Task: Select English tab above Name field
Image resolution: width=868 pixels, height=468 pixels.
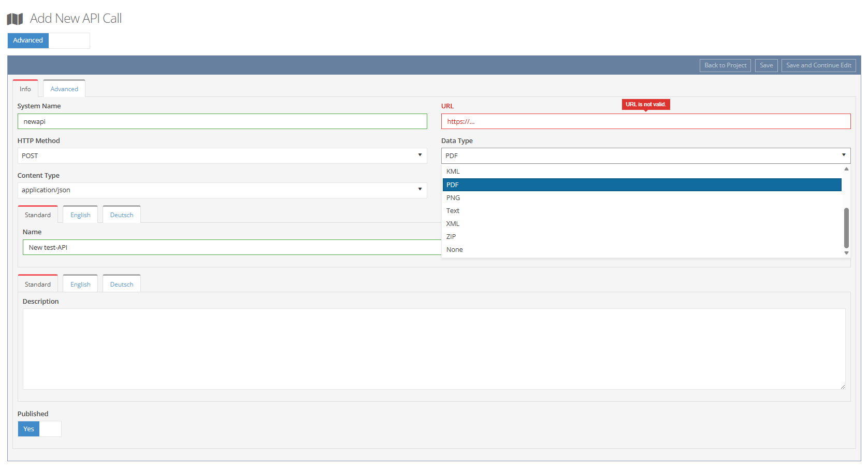Action: pos(80,215)
